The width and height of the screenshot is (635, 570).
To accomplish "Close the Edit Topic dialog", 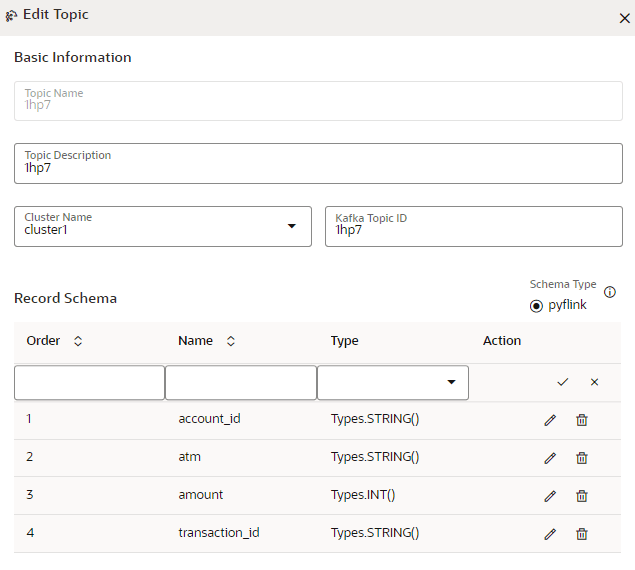I will (x=625, y=17).
